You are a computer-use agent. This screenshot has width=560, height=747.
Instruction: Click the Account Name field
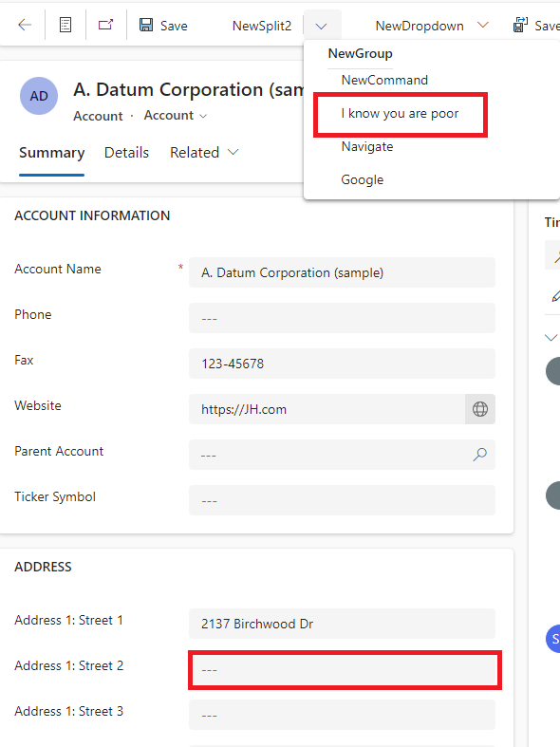342,272
